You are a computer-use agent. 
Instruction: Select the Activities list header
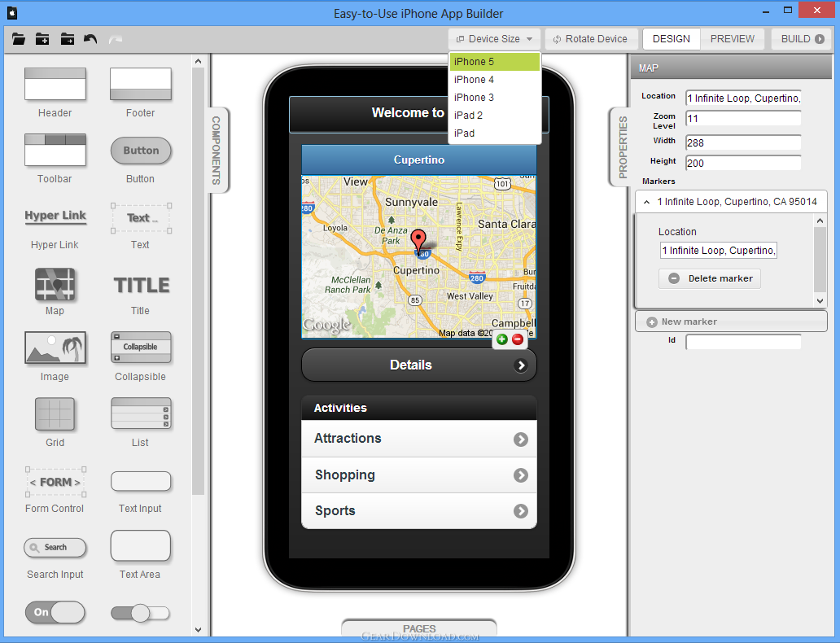tap(419, 408)
